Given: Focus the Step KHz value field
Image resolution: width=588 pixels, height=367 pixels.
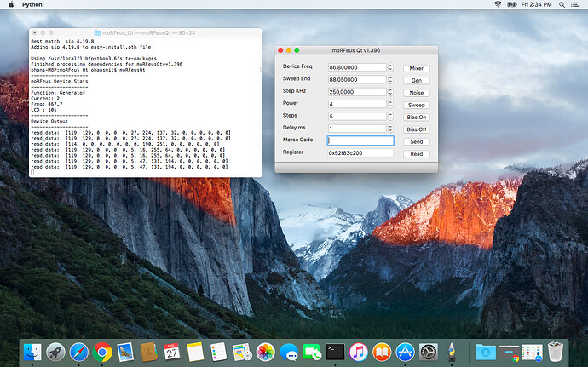Looking at the screenshot, I should 357,91.
